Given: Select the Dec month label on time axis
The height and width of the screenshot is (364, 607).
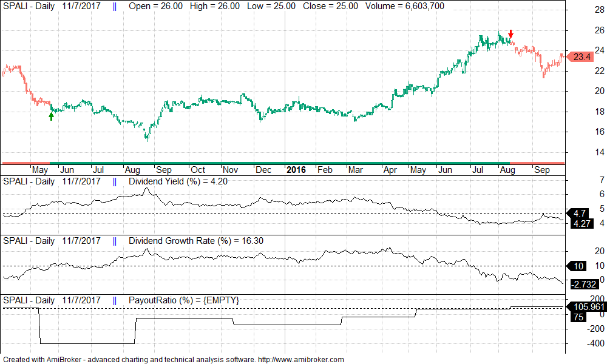Looking at the screenshot, I should tap(263, 170).
